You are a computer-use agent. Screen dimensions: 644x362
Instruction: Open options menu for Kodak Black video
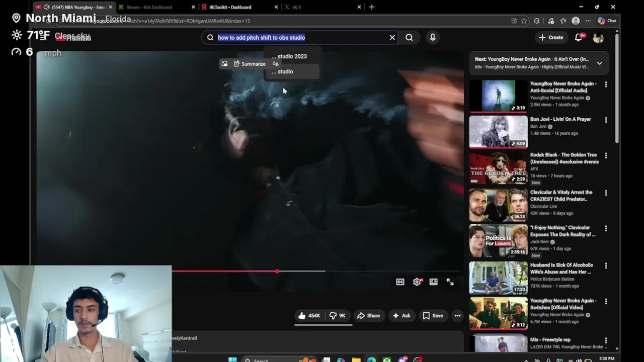point(606,156)
